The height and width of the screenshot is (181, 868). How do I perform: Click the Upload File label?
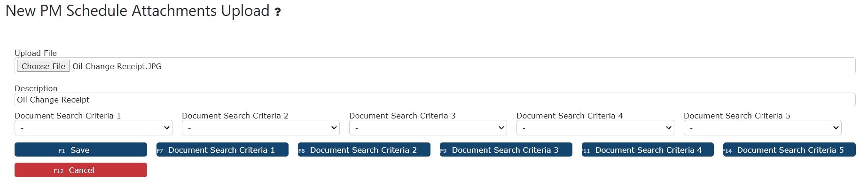[x=36, y=53]
